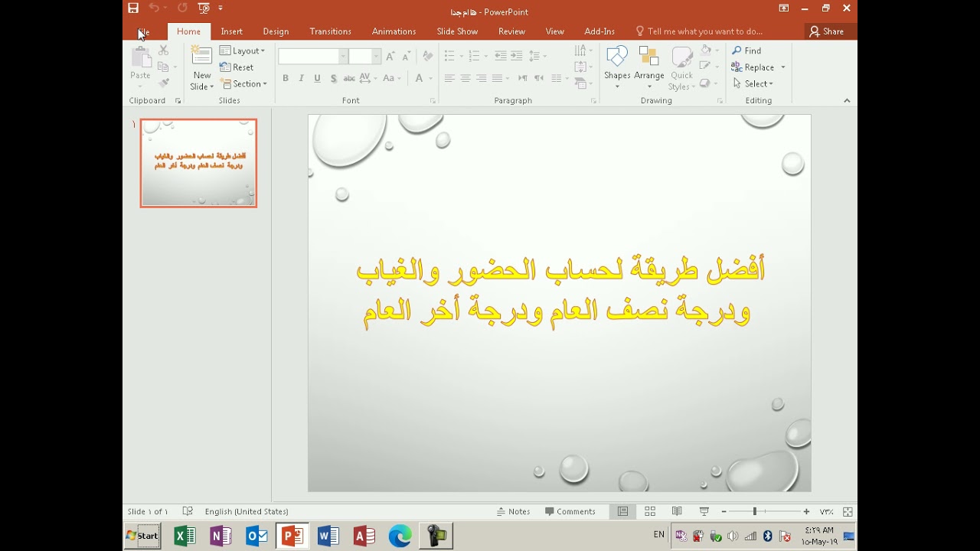Toggle Text Shadow formatting
The width and height of the screenshot is (980, 551).
[334, 78]
